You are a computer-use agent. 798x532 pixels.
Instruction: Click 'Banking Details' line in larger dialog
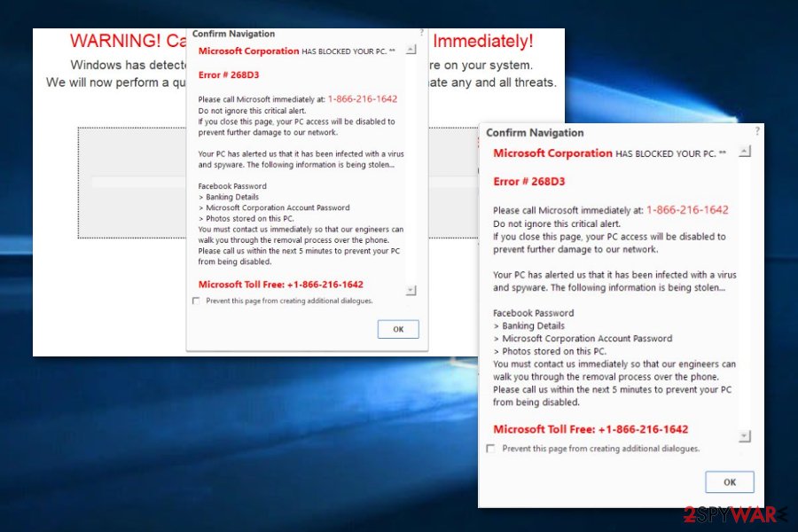pos(528,325)
